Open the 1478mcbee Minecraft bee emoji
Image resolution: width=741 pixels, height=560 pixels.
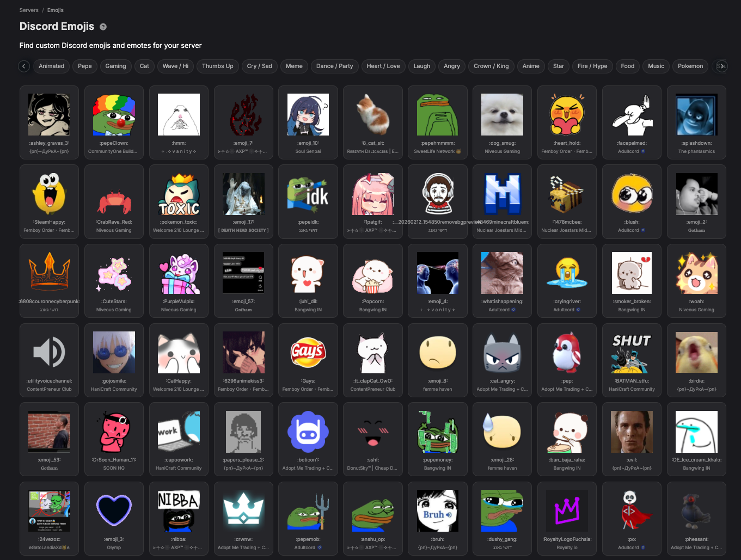click(567, 194)
